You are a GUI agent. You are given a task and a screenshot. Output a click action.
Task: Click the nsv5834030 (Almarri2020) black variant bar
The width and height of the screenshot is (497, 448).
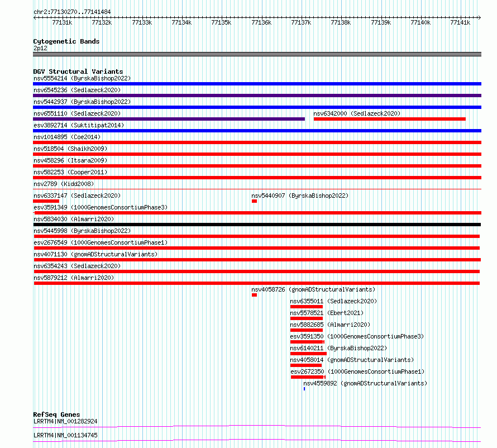pyautogui.click(x=257, y=225)
